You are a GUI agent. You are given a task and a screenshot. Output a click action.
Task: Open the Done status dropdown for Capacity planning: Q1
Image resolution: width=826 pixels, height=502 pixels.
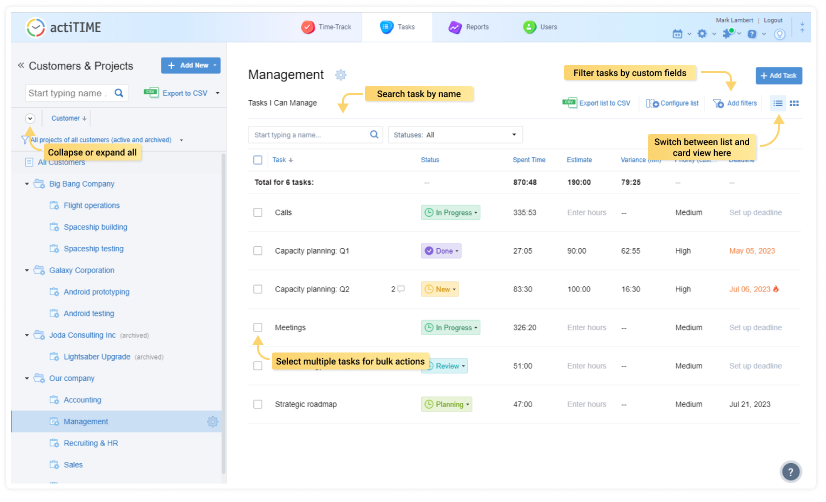click(441, 251)
